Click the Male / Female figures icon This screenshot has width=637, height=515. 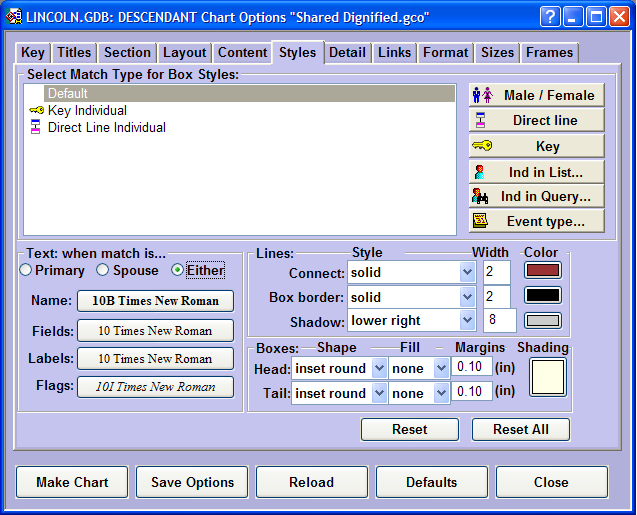[x=481, y=95]
